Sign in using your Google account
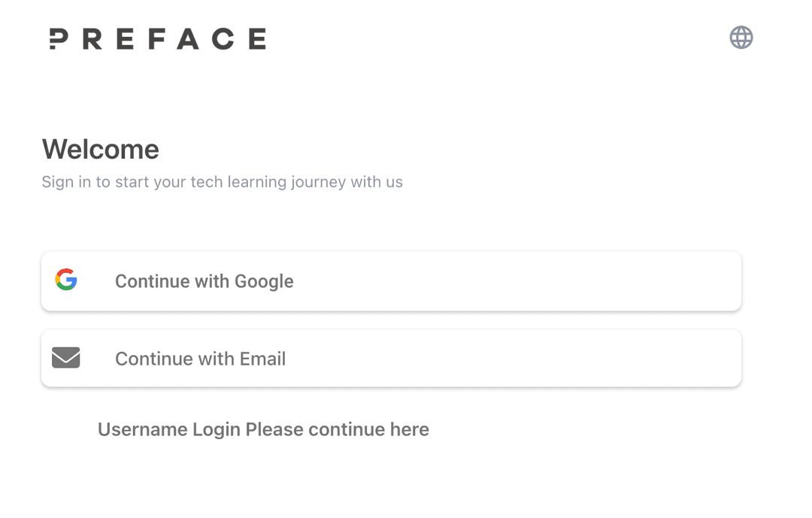Image resolution: width=812 pixels, height=518 pixels. (391, 281)
